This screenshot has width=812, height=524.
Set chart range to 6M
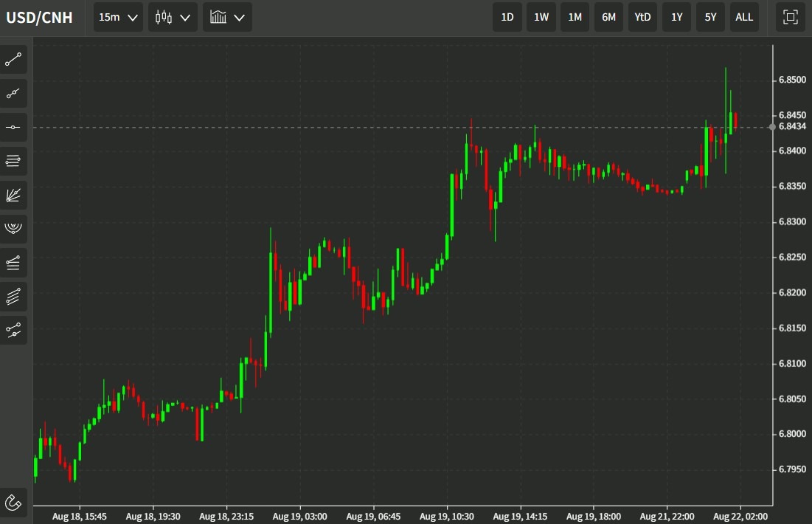click(609, 17)
